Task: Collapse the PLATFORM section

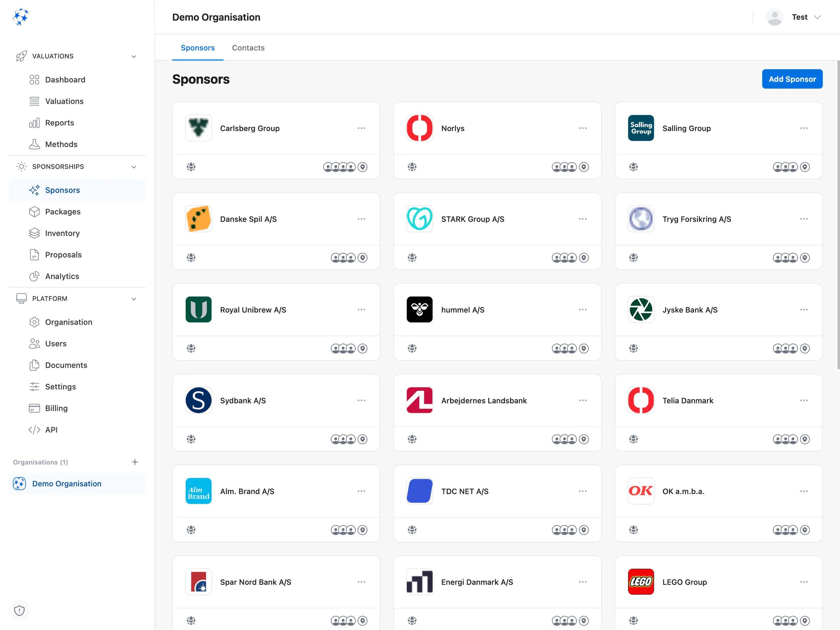Action: click(x=134, y=299)
